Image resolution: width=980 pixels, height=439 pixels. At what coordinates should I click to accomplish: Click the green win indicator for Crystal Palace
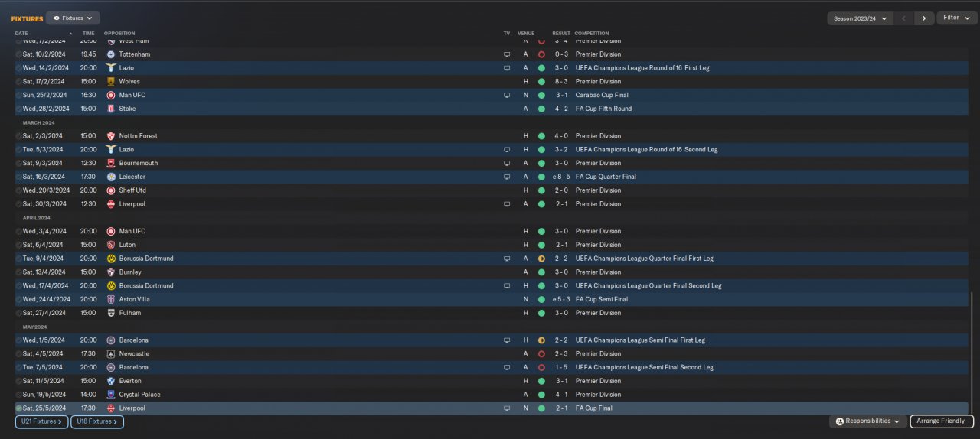541,395
